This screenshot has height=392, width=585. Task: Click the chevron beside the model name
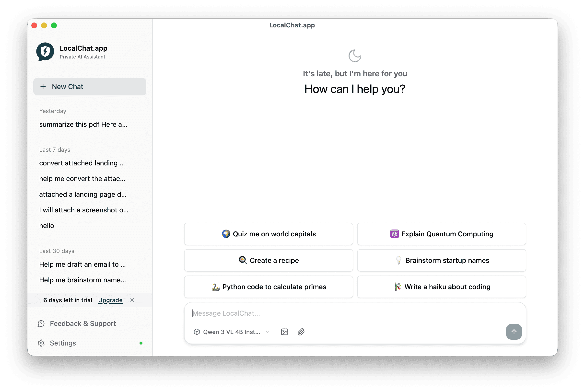tap(268, 332)
